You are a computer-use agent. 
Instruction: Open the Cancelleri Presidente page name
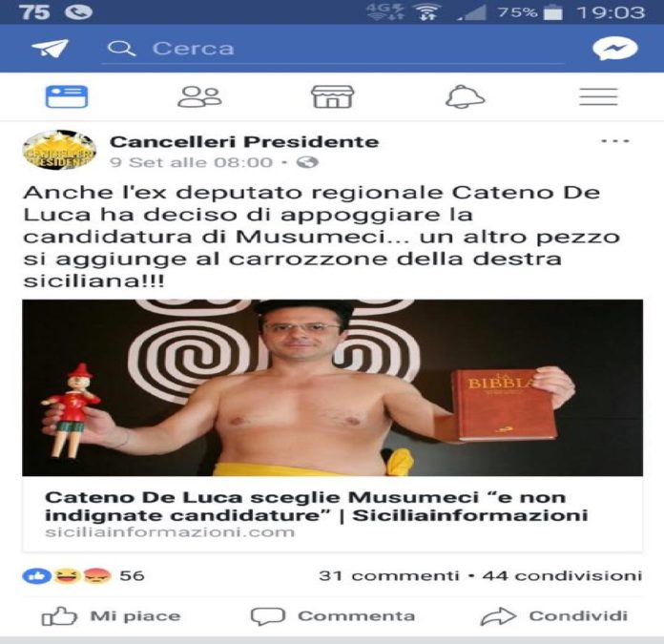(x=244, y=142)
